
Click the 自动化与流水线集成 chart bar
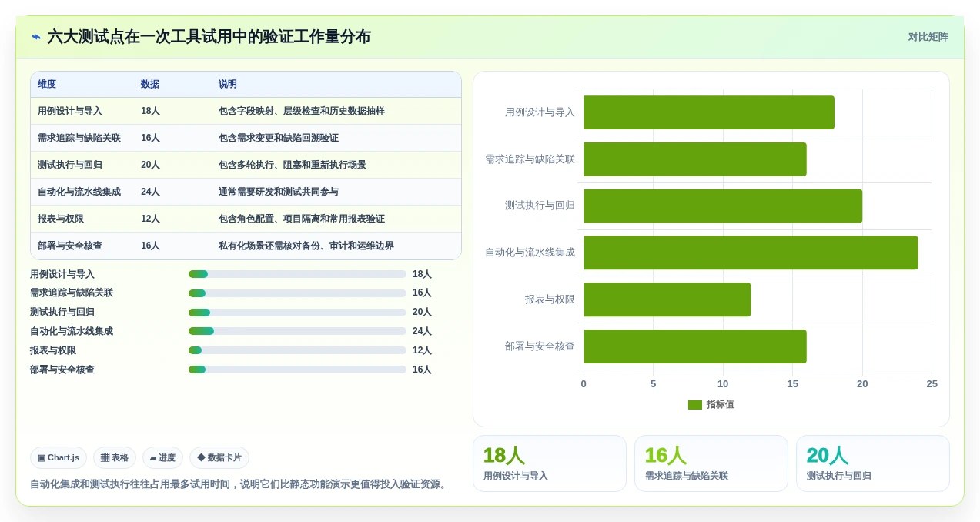point(751,253)
